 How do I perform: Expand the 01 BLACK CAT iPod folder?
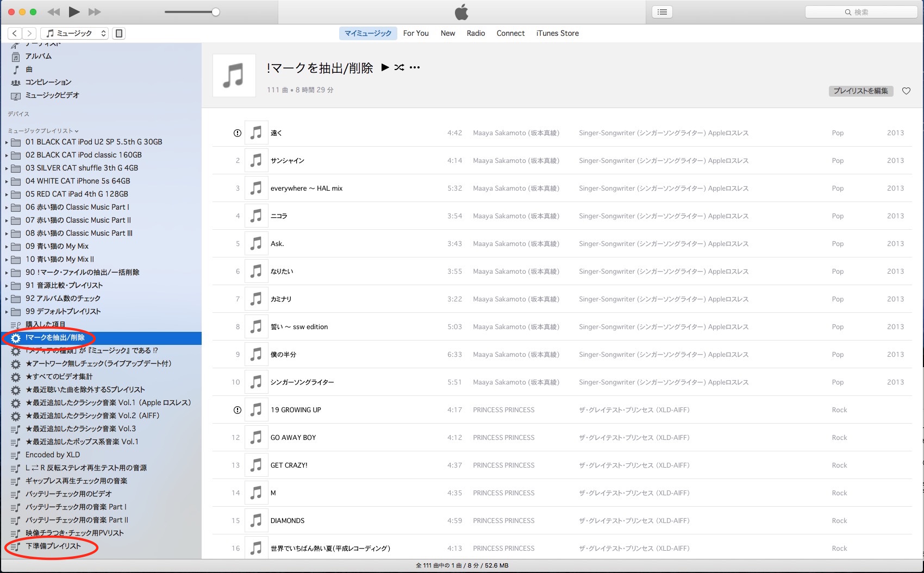7,142
